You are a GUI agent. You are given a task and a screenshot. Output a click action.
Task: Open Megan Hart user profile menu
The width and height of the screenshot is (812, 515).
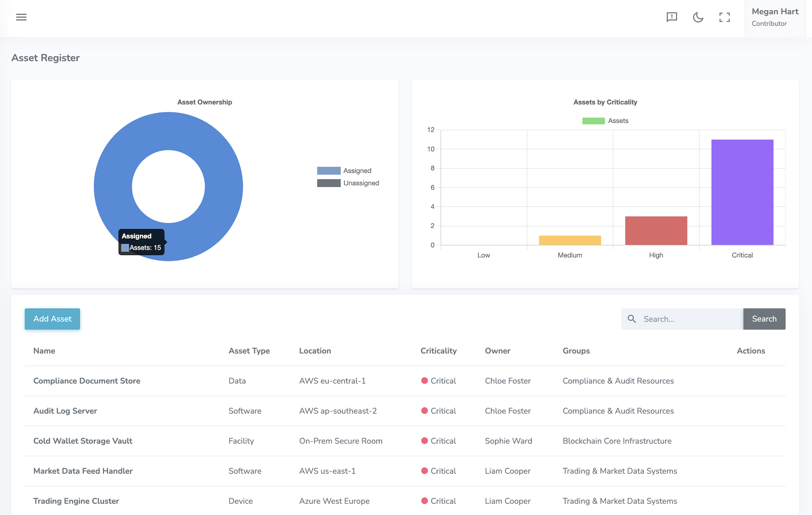[775, 17]
